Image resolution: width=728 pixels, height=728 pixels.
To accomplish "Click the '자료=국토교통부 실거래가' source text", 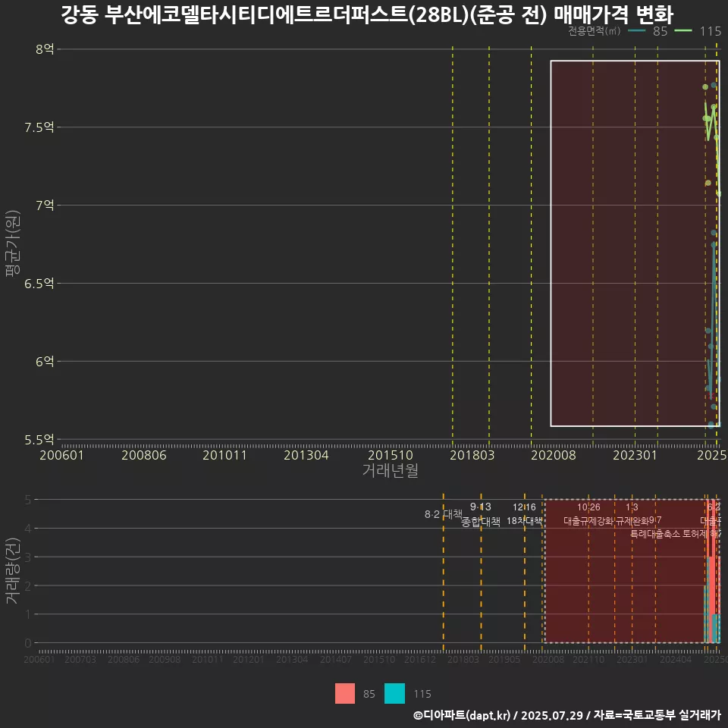I will [x=657, y=715].
